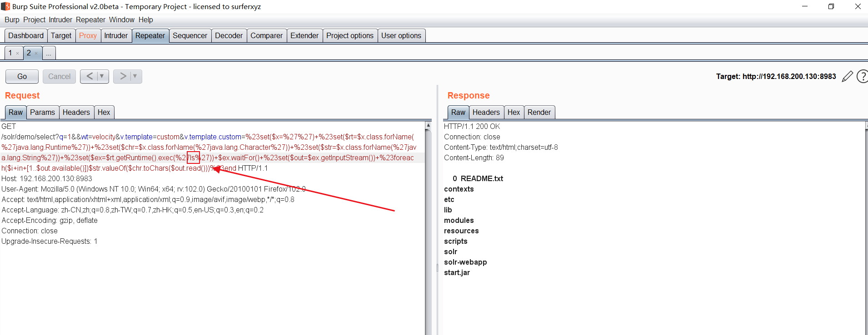Click the HTTP/1.1 200 OK response line
This screenshot has height=335, width=868.
472,127
